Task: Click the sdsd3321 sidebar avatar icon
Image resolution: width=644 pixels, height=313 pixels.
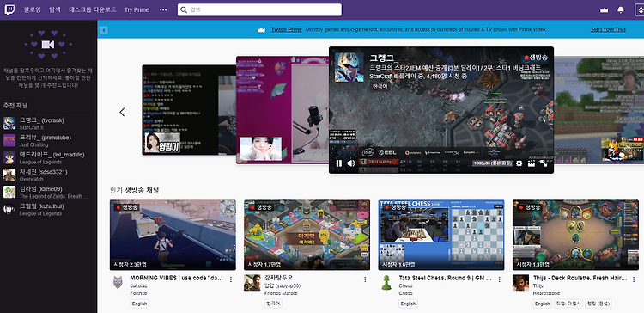Action: pyautogui.click(x=9, y=175)
